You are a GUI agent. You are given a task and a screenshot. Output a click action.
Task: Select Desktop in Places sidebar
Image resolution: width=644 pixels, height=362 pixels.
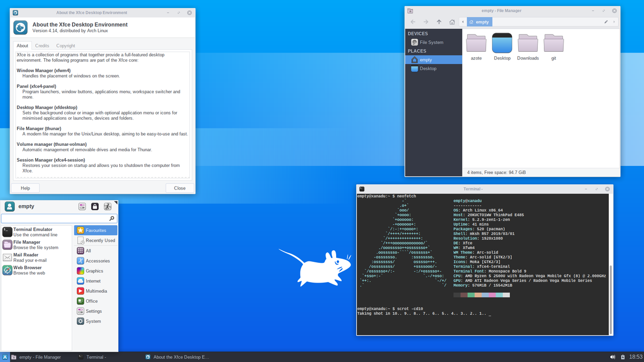tap(434, 68)
